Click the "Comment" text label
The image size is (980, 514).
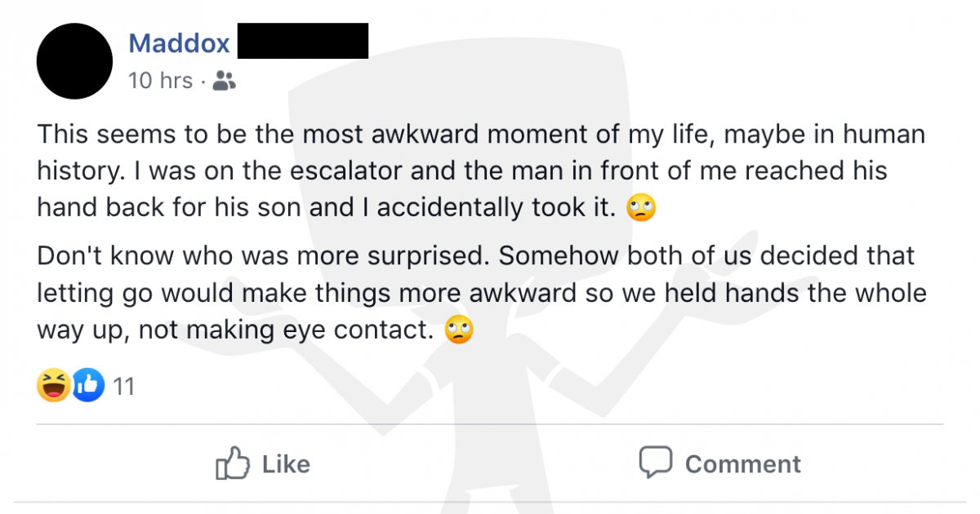coord(742,463)
